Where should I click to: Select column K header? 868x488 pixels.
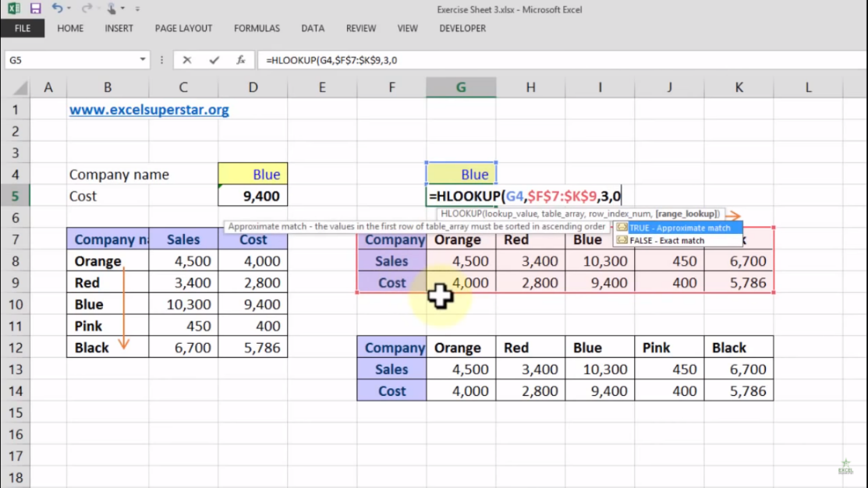point(739,87)
